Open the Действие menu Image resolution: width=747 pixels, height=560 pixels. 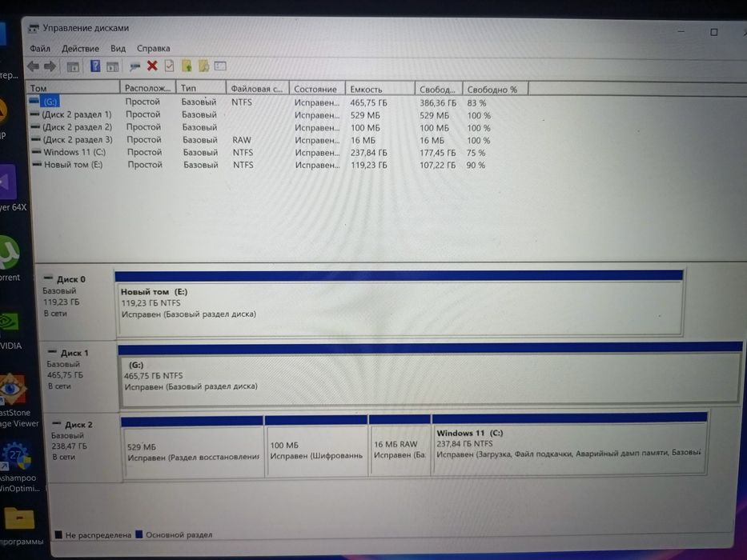pos(81,48)
